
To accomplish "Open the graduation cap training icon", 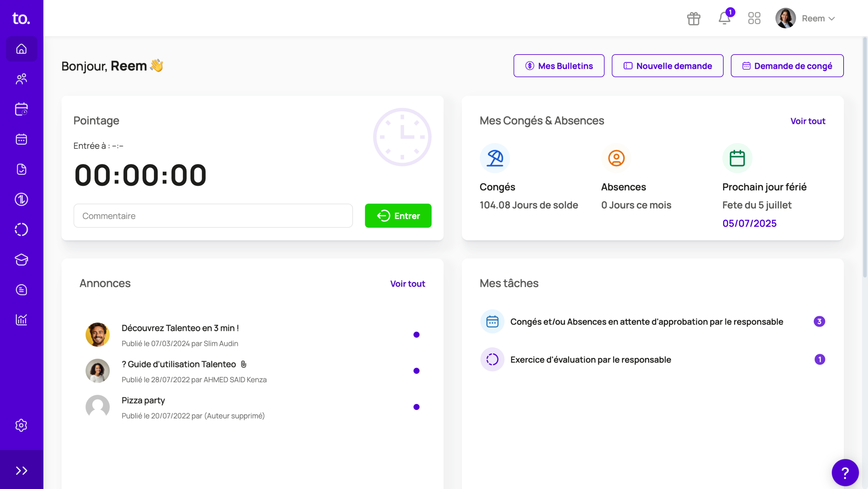I will click(21, 260).
